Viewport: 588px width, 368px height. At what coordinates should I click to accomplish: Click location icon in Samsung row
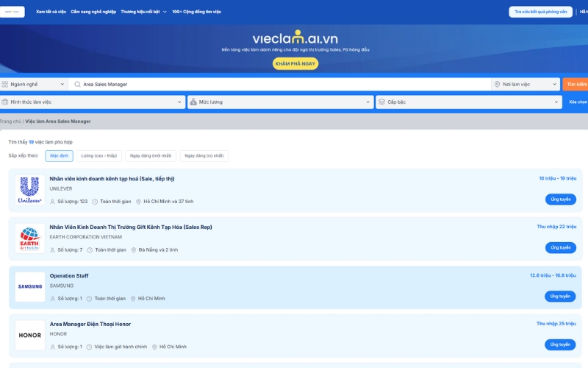point(133,299)
